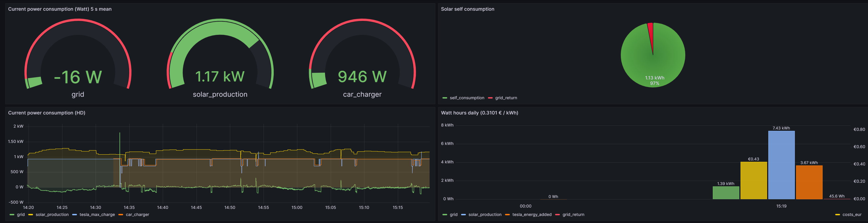This screenshot has width=868, height=223.
Task: Click the yellow €0.43 costs bar
Action: tap(754, 180)
